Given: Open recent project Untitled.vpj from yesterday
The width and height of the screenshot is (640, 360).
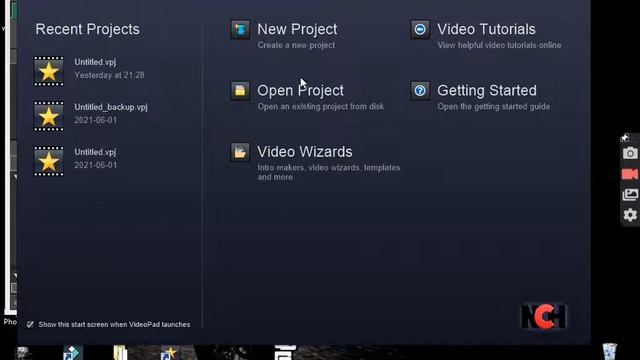Looking at the screenshot, I should coord(89,71).
